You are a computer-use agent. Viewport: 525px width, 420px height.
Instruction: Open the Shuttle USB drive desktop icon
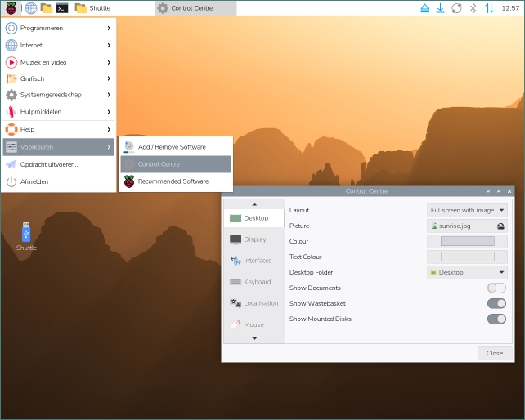click(26, 235)
